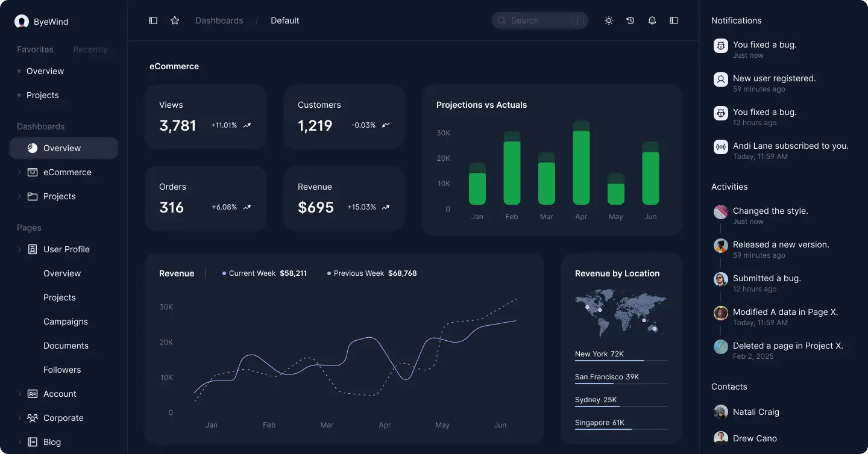The width and height of the screenshot is (868, 454).
Task: Click the star favorite icon
Action: pyautogui.click(x=175, y=20)
